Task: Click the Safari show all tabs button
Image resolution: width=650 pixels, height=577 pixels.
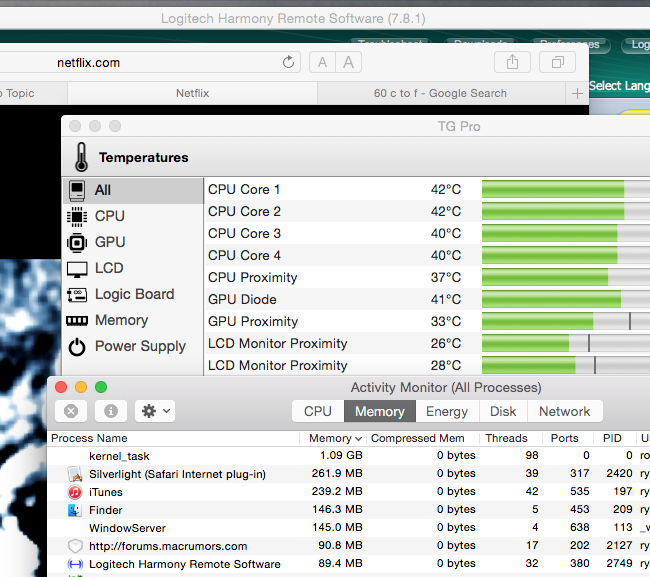Action: pyautogui.click(x=558, y=62)
